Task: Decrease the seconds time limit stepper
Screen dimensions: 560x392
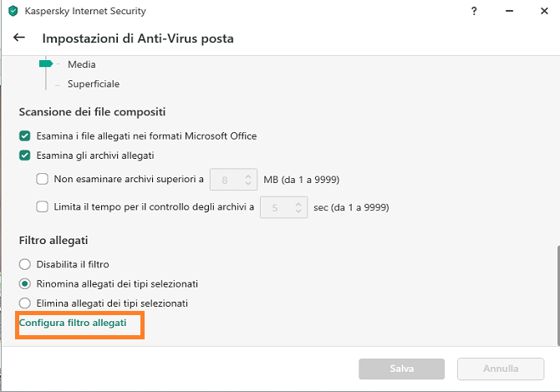Action: 298,211
